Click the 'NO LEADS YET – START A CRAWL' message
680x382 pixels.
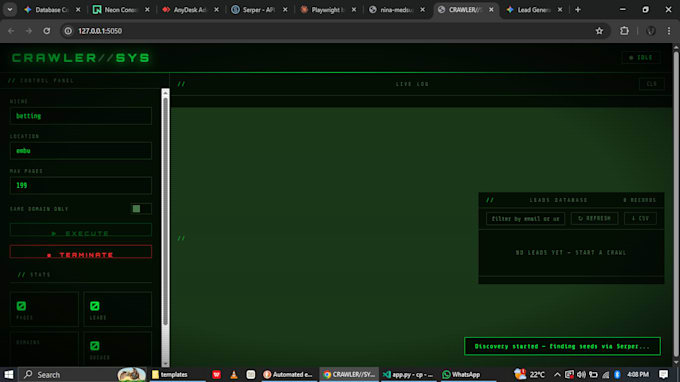tap(571, 252)
